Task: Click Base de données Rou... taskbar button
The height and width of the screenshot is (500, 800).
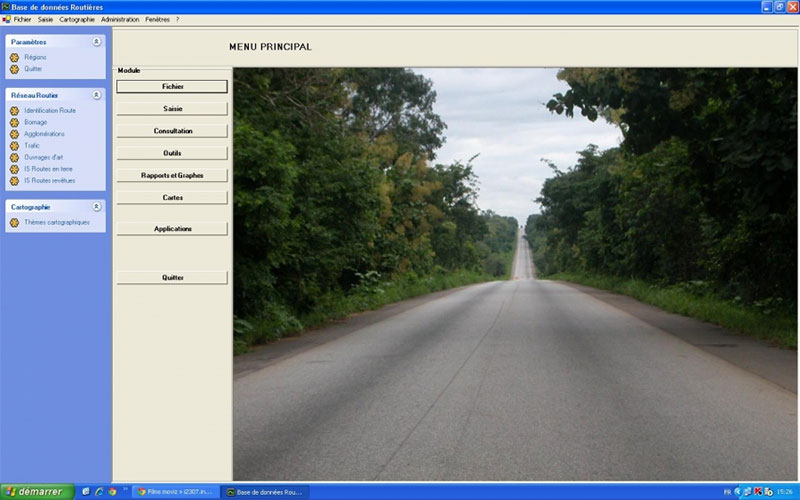Action: coord(265,492)
